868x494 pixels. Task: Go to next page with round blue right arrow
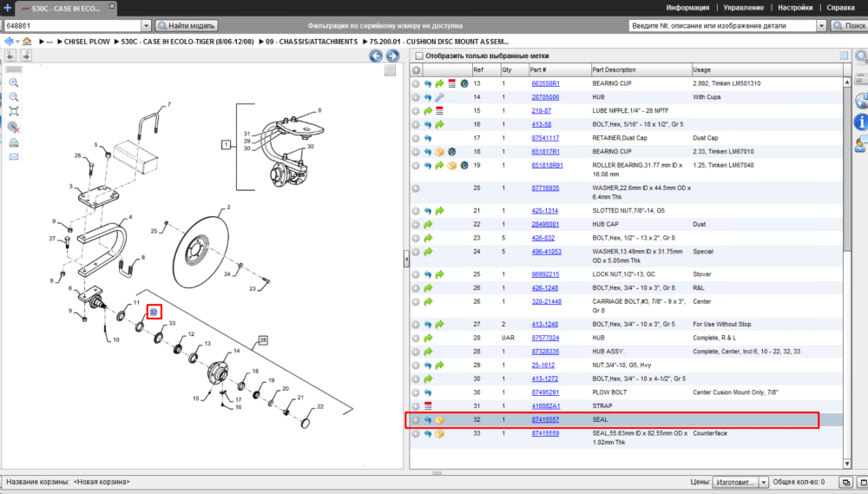coord(393,56)
